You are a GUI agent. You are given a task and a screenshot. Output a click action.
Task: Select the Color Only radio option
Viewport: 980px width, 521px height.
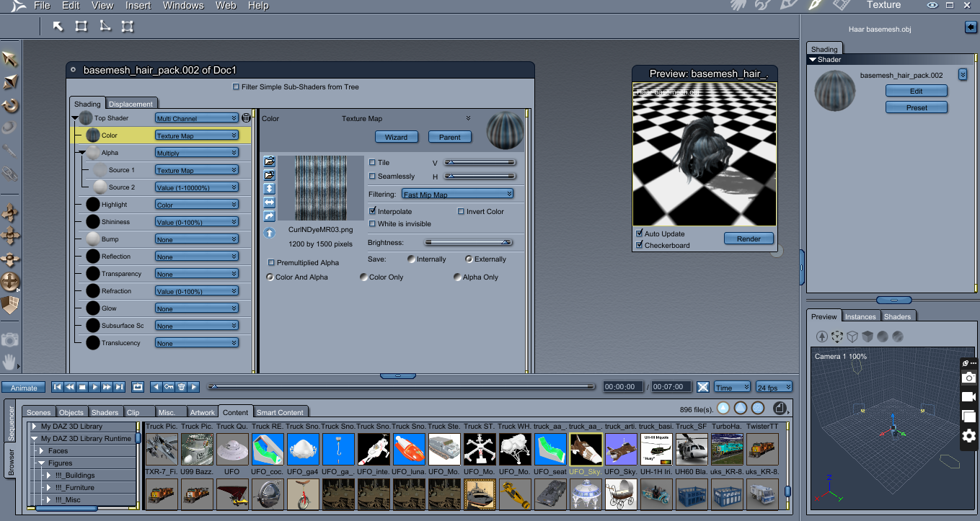(363, 277)
